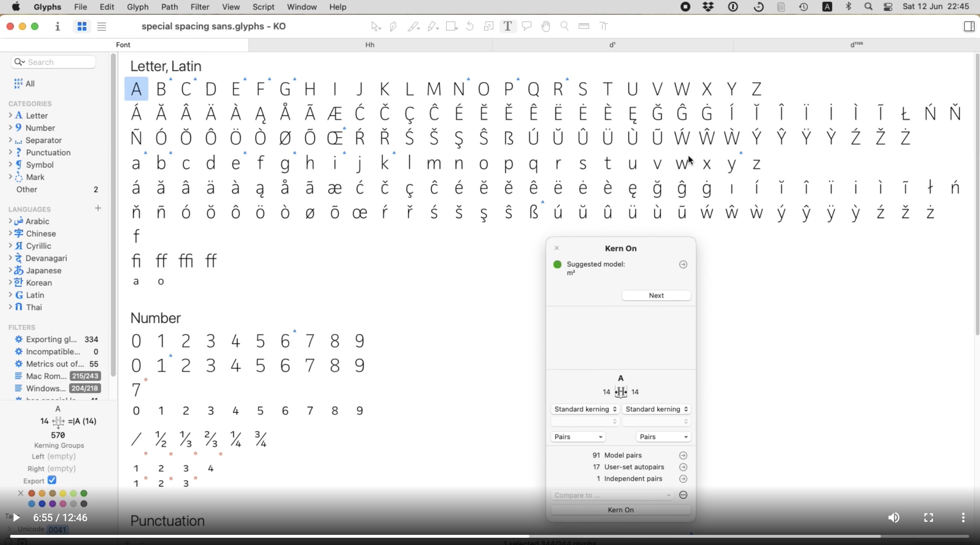The height and width of the screenshot is (545, 980).
Task: Mute the video volume
Action: [x=894, y=517]
